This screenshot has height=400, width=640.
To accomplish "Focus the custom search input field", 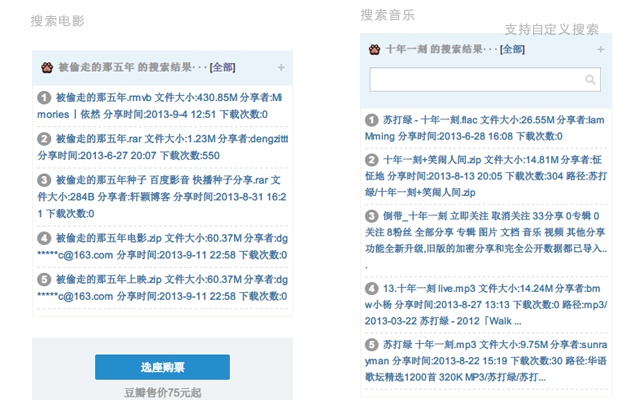I will [475, 80].
